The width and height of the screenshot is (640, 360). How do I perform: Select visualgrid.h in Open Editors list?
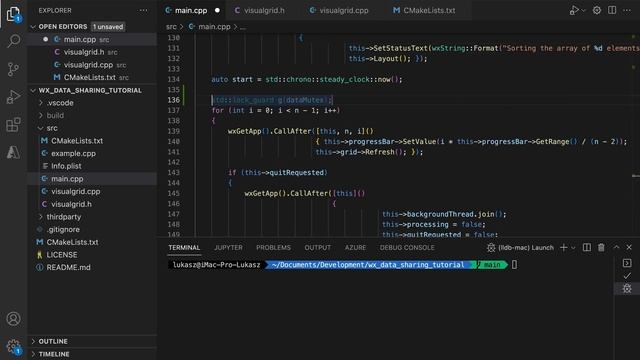92,52
